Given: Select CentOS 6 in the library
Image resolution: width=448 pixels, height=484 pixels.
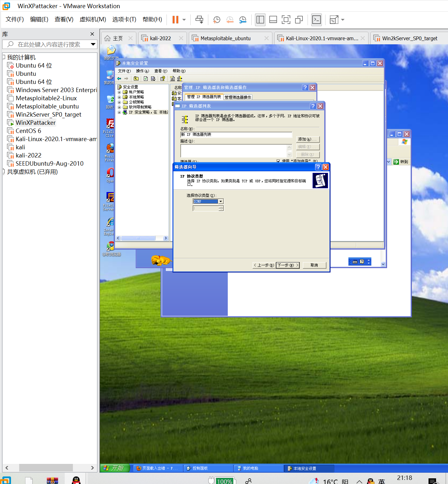Looking at the screenshot, I should pyautogui.click(x=28, y=131).
